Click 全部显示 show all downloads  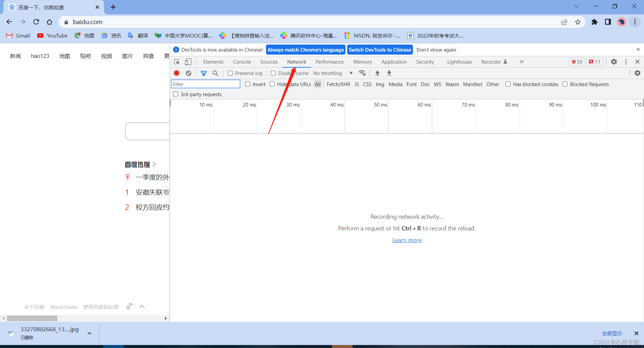(612, 333)
